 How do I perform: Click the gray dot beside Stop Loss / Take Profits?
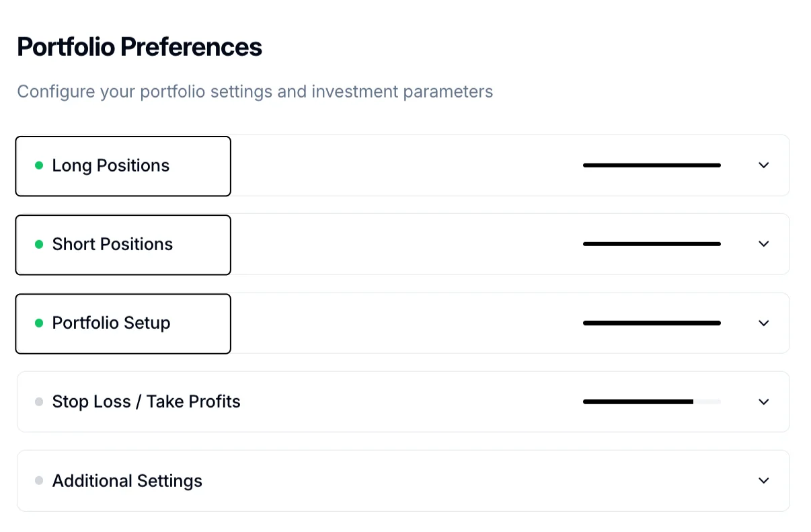pyautogui.click(x=39, y=402)
